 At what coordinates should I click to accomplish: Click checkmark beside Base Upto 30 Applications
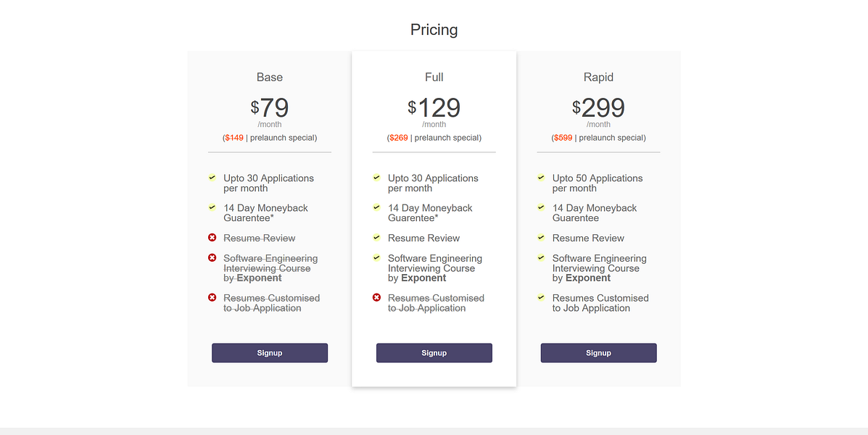pyautogui.click(x=212, y=178)
